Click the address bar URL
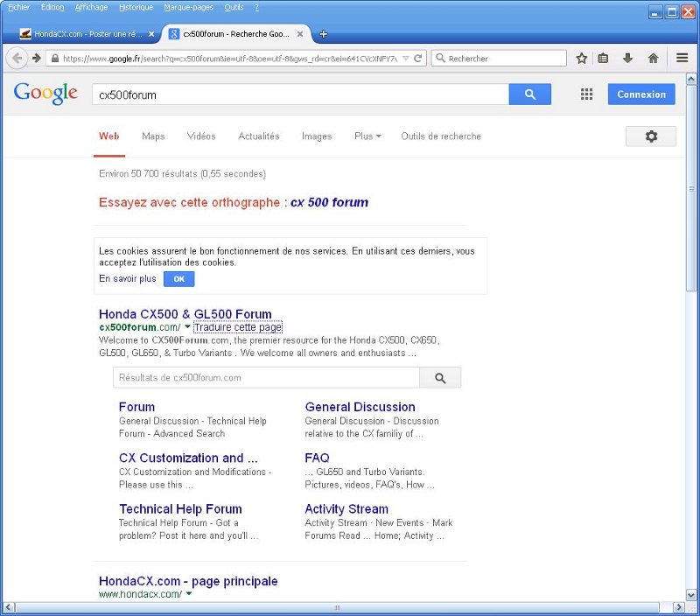 click(230, 59)
